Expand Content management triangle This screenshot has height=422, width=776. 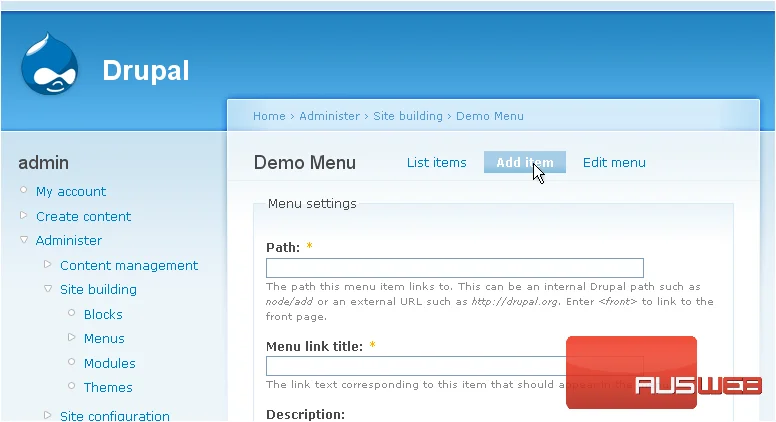point(48,264)
